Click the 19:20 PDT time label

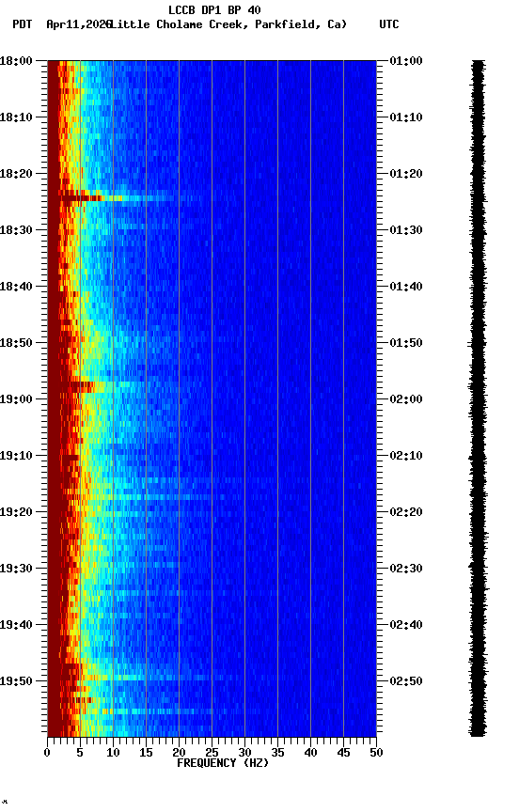pos(16,512)
